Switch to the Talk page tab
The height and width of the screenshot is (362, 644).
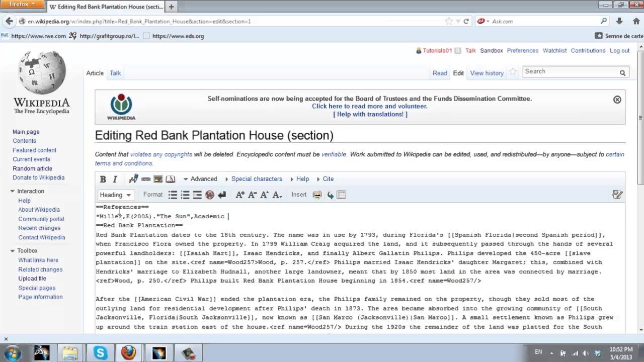115,73
